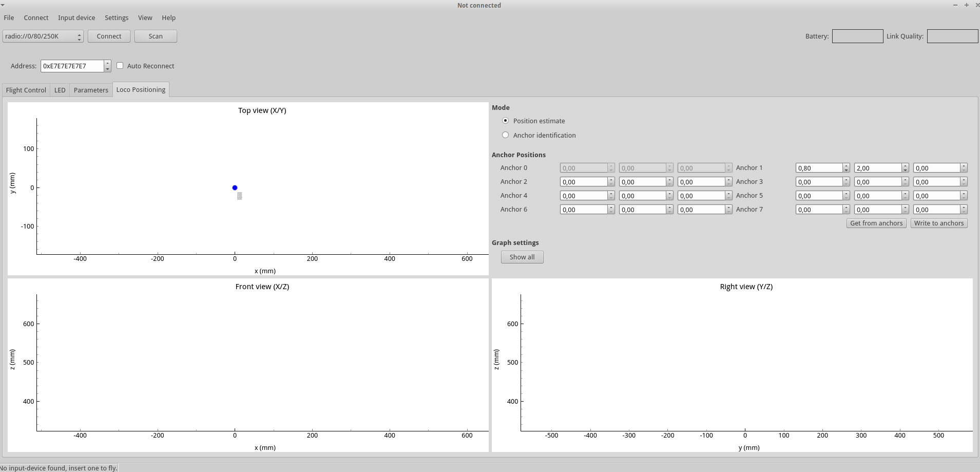Screen dimensions: 980x472
Task: Enable the Auto Reconnect checkbox
Action: [120, 66]
